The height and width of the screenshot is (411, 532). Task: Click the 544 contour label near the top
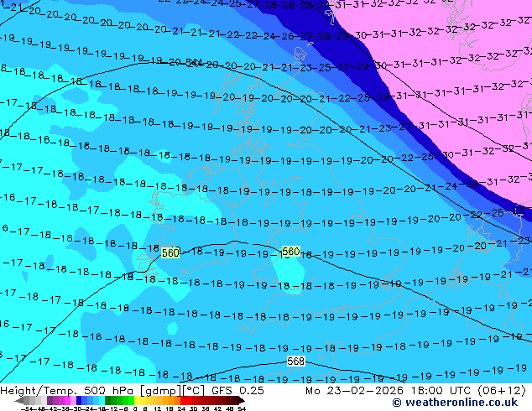[x=194, y=63]
